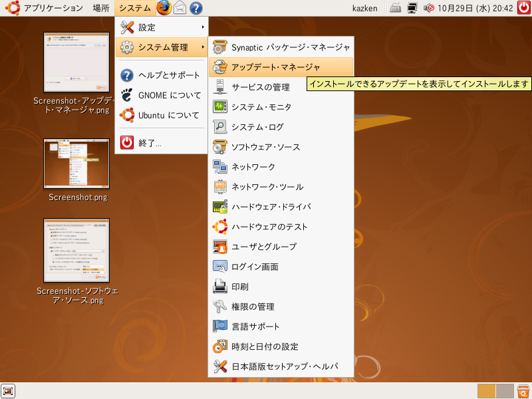Open the 場所 menu
This screenshot has width=532, height=399.
[x=101, y=8]
